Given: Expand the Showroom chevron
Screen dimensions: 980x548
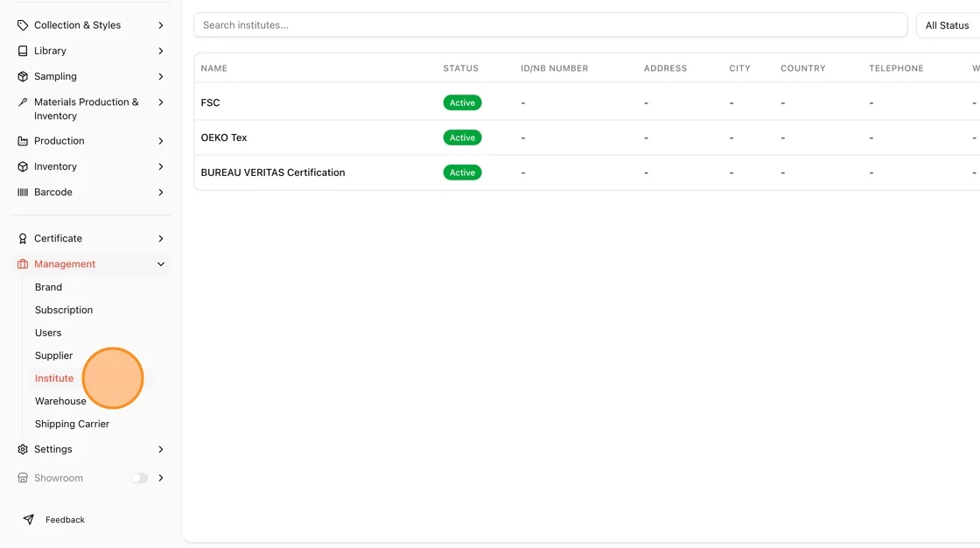Looking at the screenshot, I should [161, 478].
